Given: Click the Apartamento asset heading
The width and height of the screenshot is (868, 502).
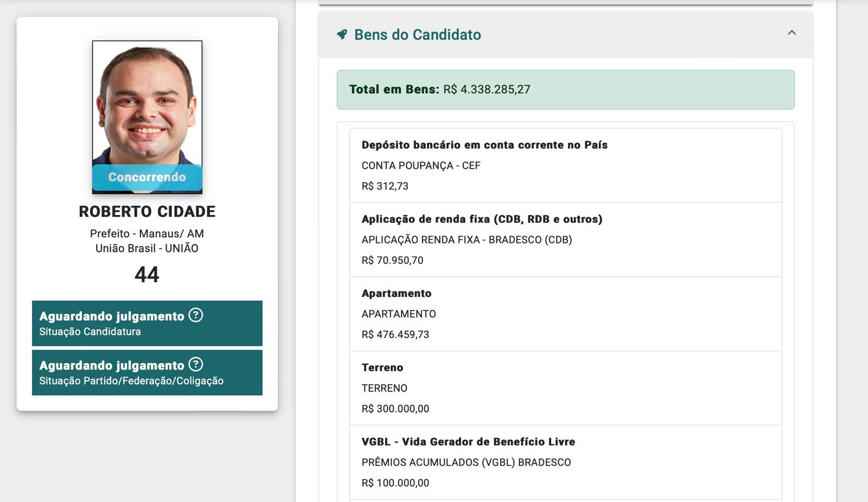Looking at the screenshot, I should [x=397, y=294].
